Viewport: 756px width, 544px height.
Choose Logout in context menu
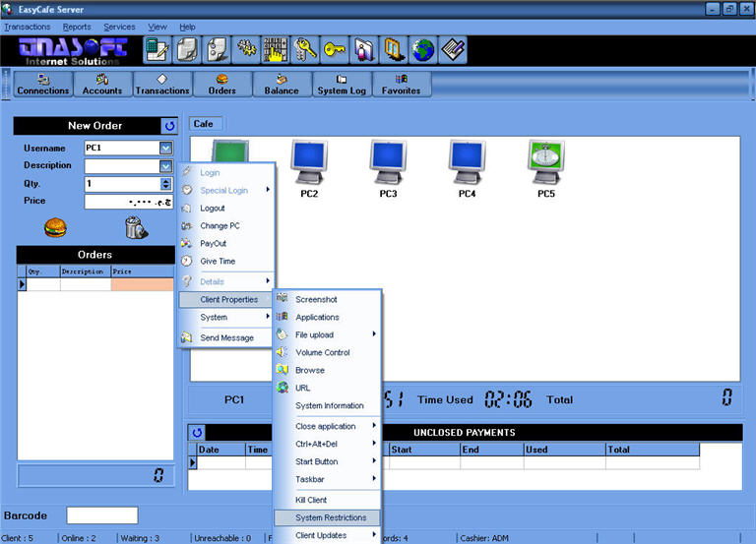[225, 209]
